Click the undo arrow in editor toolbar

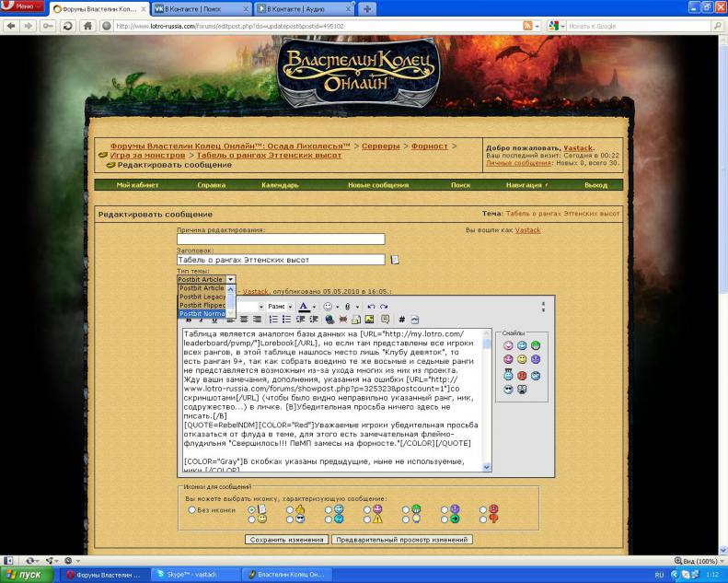pos(371,307)
